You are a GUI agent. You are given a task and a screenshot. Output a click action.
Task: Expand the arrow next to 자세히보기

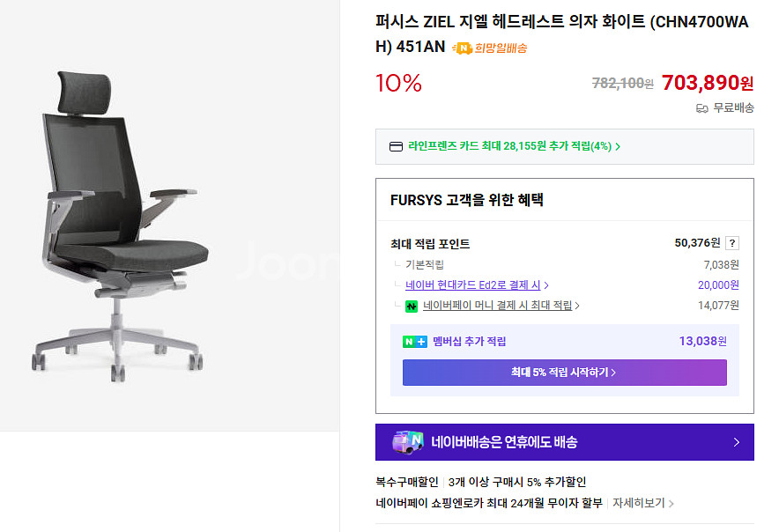coord(671,504)
